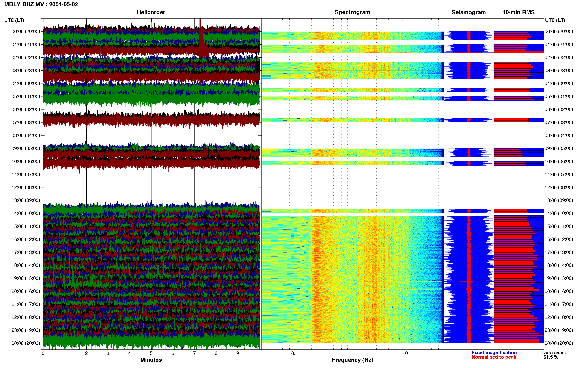
Task: Click the right 'UTC (LT)' axis label
Action: click(555, 20)
